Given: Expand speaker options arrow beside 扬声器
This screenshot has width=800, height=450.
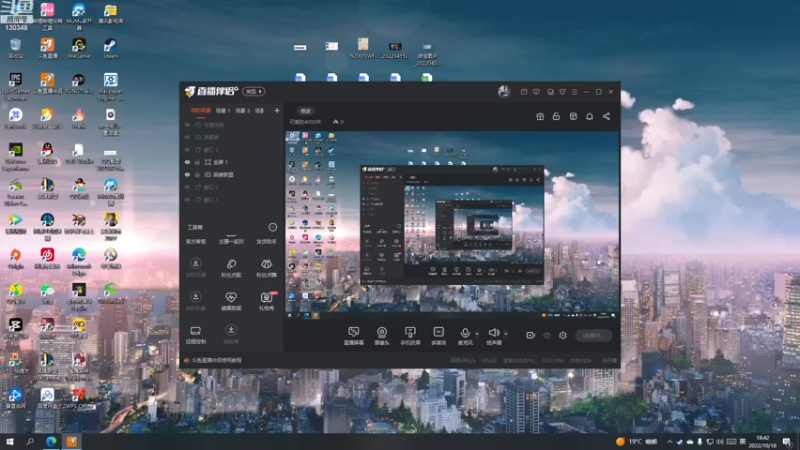Looking at the screenshot, I should [506, 334].
